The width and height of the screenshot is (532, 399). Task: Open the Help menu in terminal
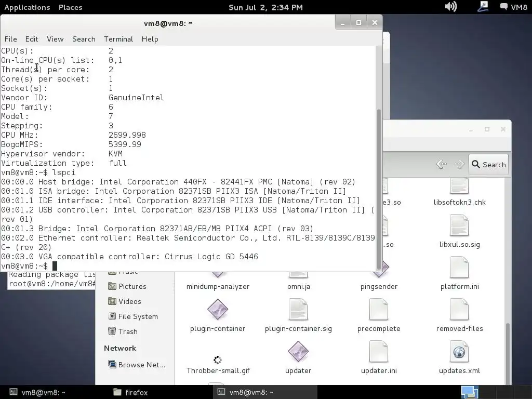150,39
